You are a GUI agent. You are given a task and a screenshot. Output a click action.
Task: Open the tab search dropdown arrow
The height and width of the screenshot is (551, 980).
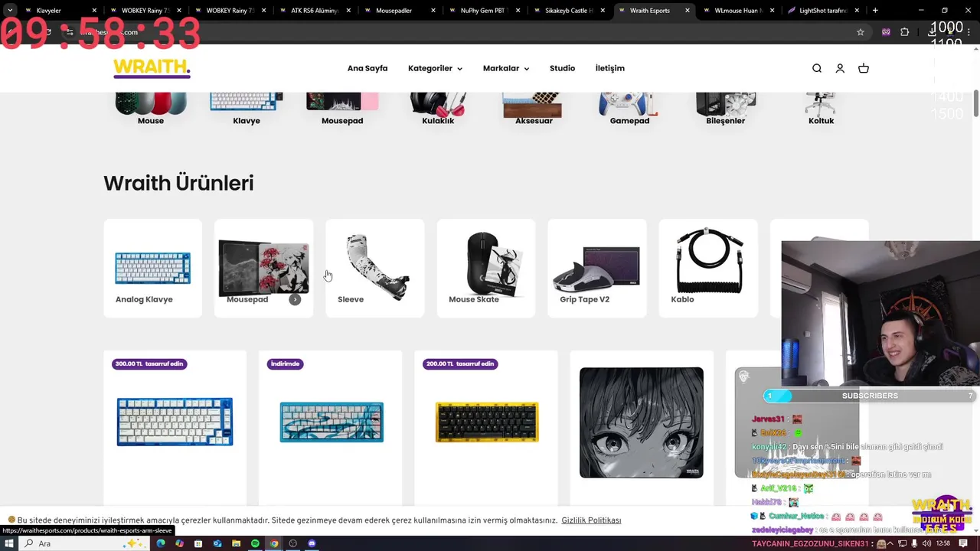(x=9, y=11)
